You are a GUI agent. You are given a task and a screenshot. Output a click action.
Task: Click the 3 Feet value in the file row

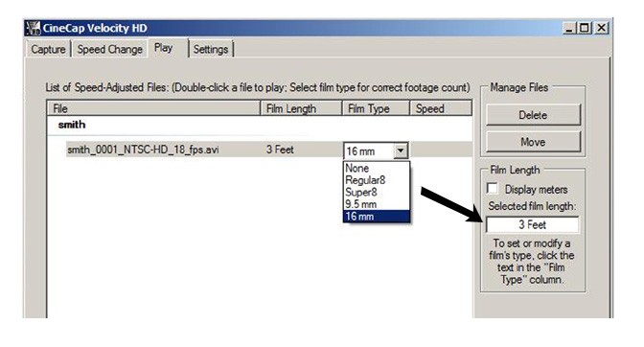tap(280, 150)
